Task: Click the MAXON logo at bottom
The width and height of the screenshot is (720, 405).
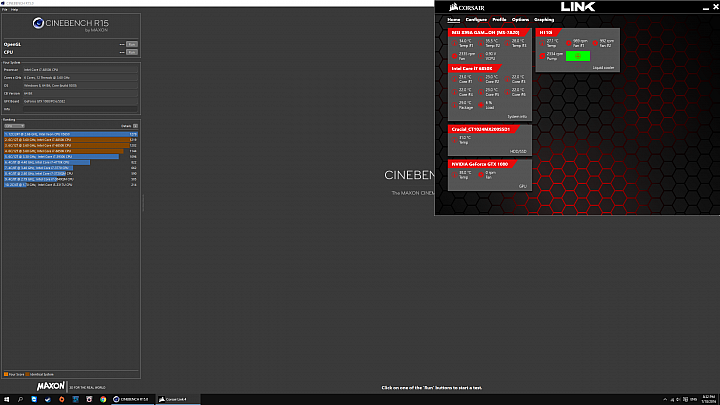Action: 51,387
